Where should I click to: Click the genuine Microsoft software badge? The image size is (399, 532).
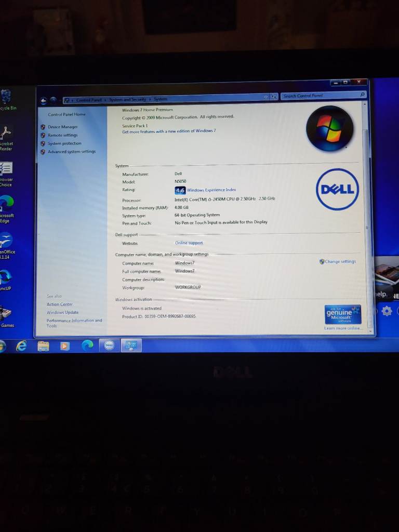(343, 314)
